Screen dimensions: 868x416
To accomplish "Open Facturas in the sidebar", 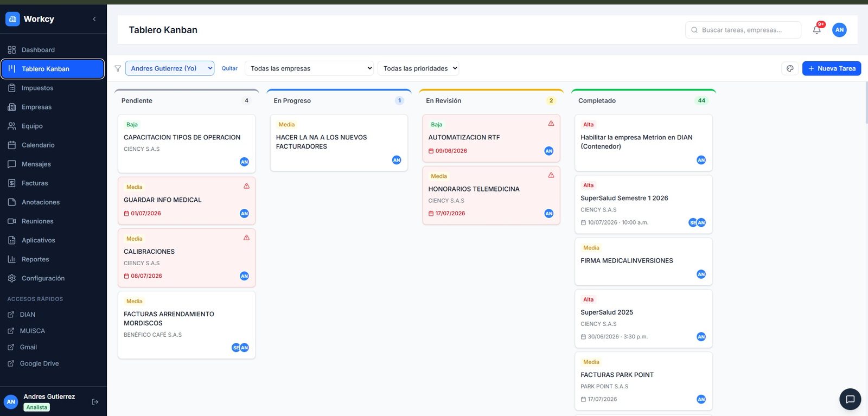I will pyautogui.click(x=53, y=183).
